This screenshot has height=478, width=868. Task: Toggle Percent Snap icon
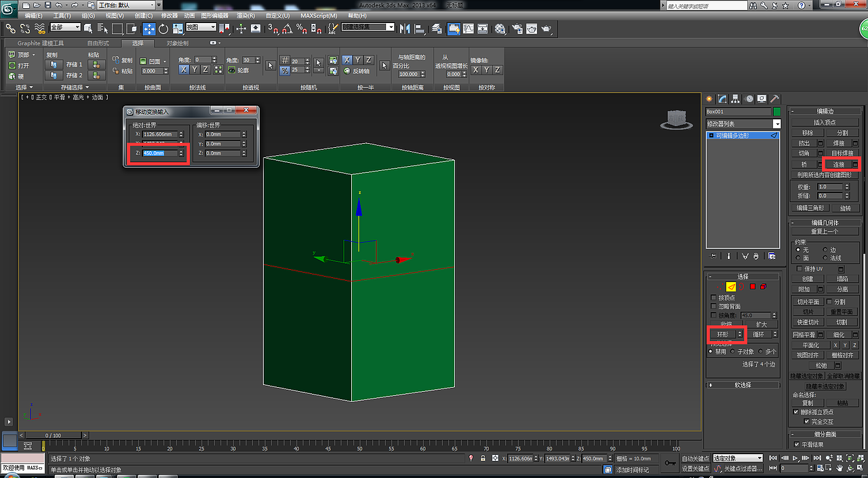[x=301, y=28]
